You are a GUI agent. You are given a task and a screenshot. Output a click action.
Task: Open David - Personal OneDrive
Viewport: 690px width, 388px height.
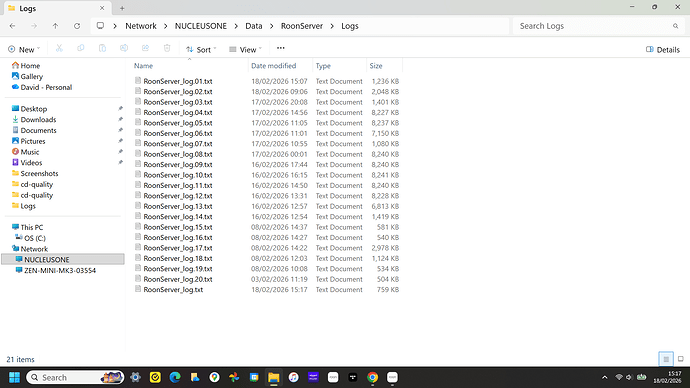tap(42, 87)
